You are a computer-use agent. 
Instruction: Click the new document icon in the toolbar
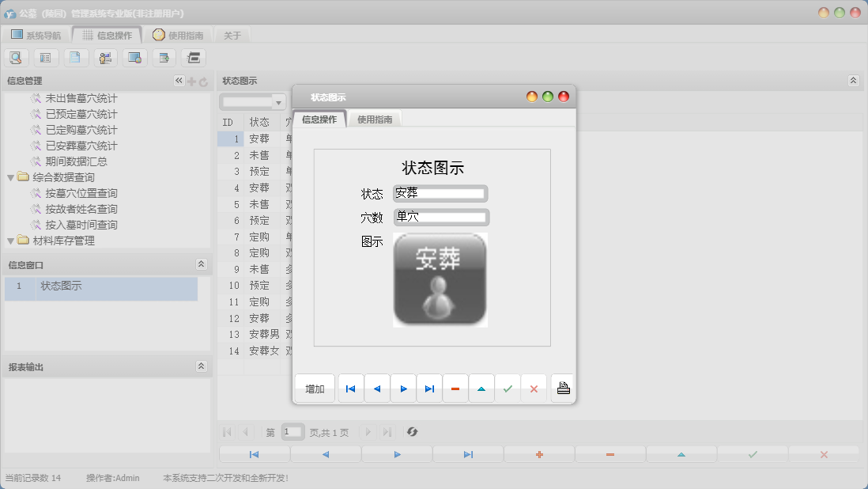coord(74,57)
